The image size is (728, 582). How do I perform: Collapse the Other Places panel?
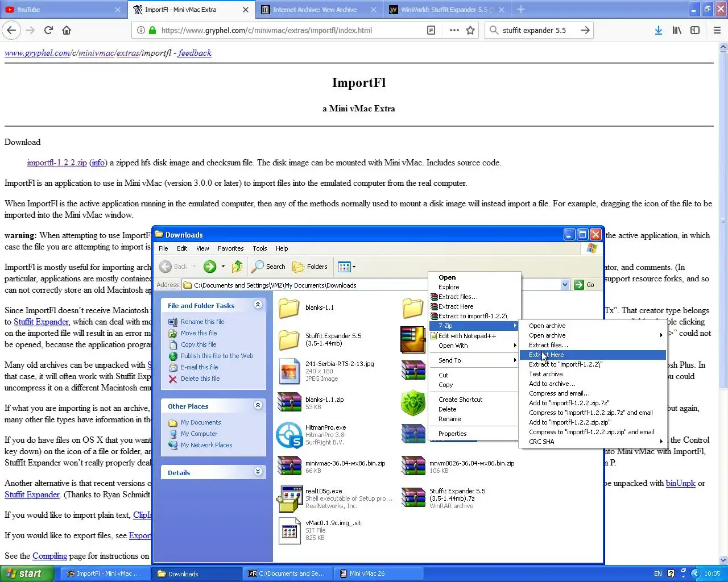point(258,405)
